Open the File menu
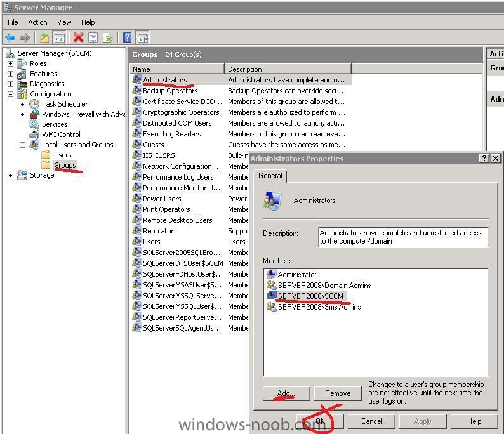 13,22
